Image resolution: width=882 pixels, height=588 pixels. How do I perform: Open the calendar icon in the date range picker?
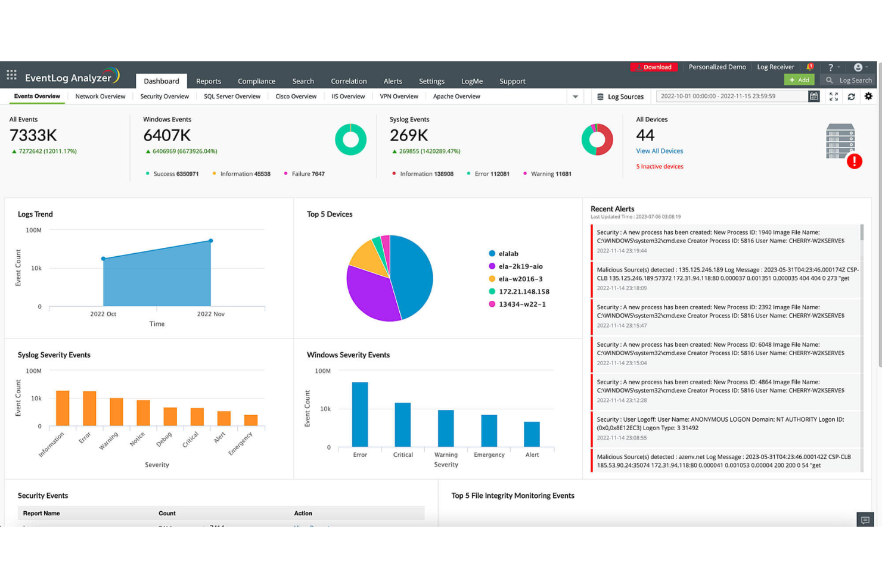click(x=814, y=96)
